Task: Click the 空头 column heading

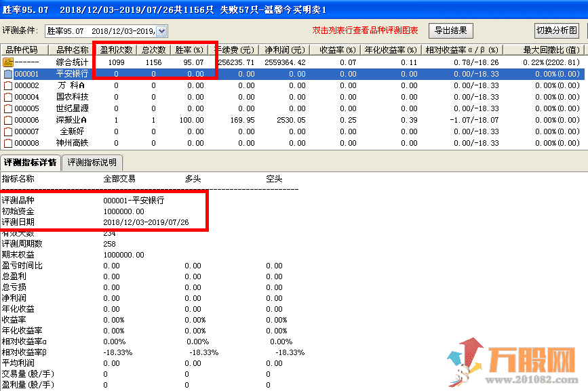Action: tap(274, 179)
